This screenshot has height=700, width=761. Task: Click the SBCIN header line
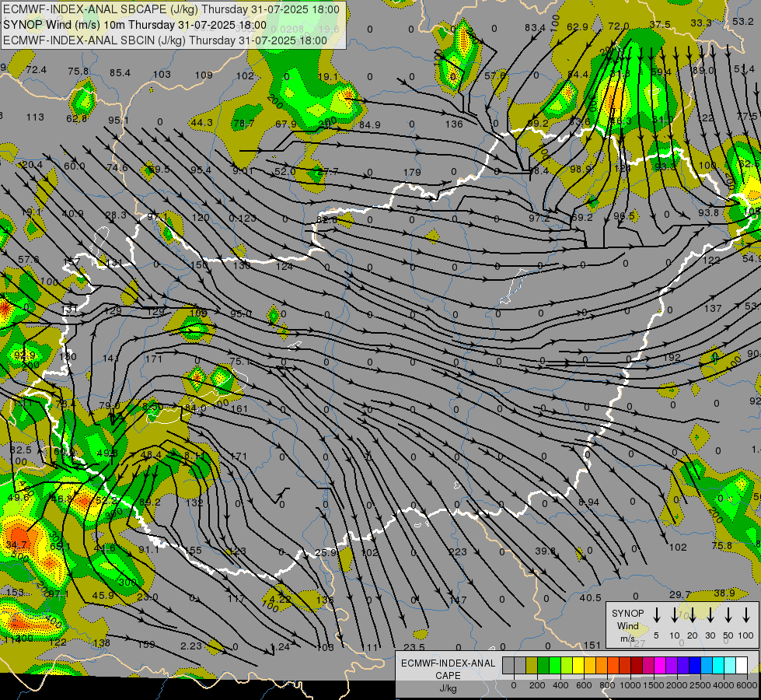point(165,40)
